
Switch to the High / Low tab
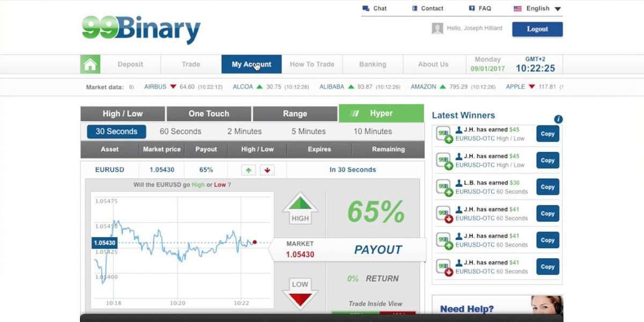click(x=122, y=114)
